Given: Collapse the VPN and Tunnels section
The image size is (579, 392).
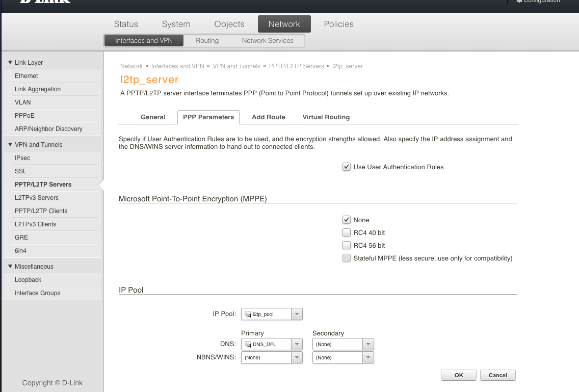Looking at the screenshot, I should 10,145.
